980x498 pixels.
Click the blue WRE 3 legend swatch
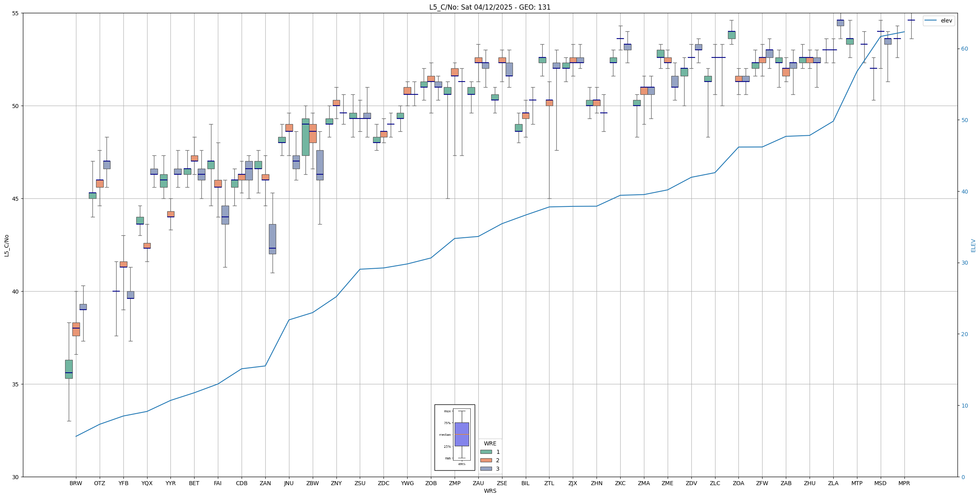point(486,469)
